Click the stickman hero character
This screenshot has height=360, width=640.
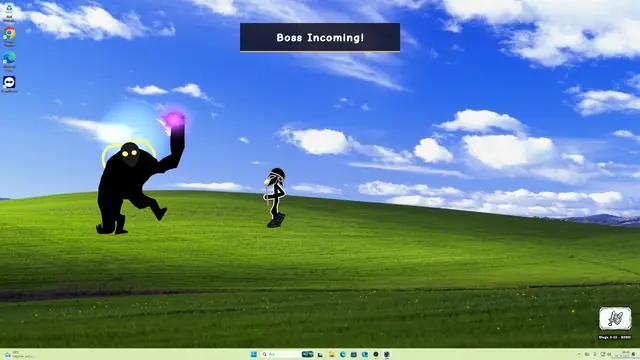pos(275,198)
